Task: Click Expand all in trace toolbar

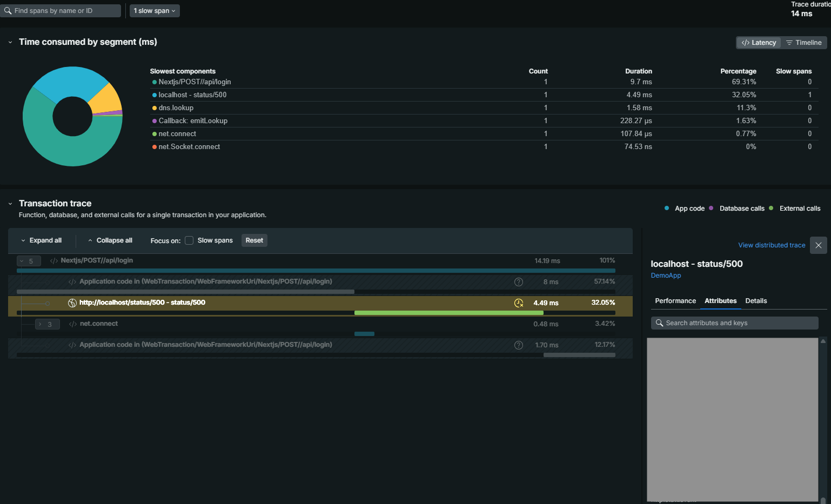Action: 41,240
